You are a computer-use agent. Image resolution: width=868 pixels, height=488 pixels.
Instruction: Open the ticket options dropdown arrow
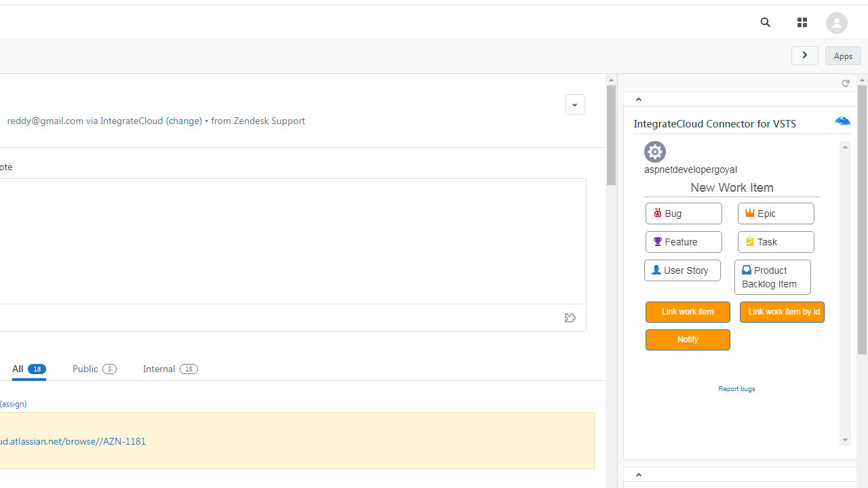tap(575, 104)
